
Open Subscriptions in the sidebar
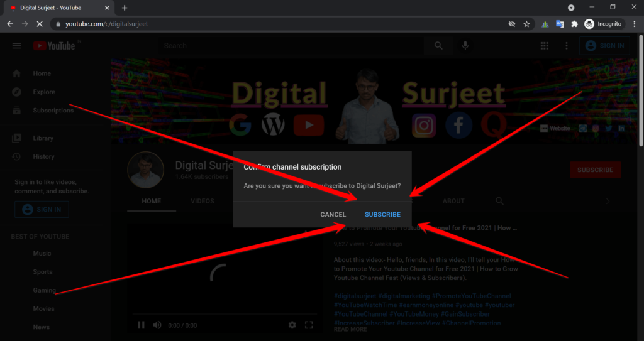pyautogui.click(x=52, y=111)
